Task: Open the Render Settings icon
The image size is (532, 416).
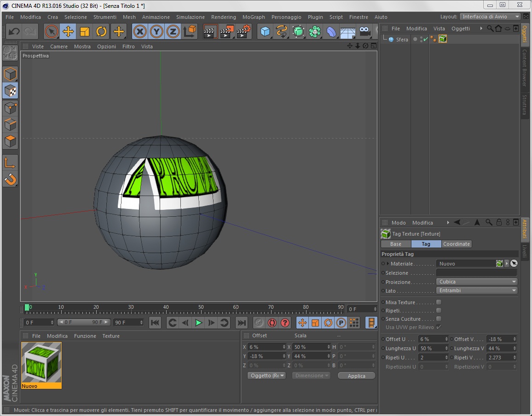Action: click(244, 31)
